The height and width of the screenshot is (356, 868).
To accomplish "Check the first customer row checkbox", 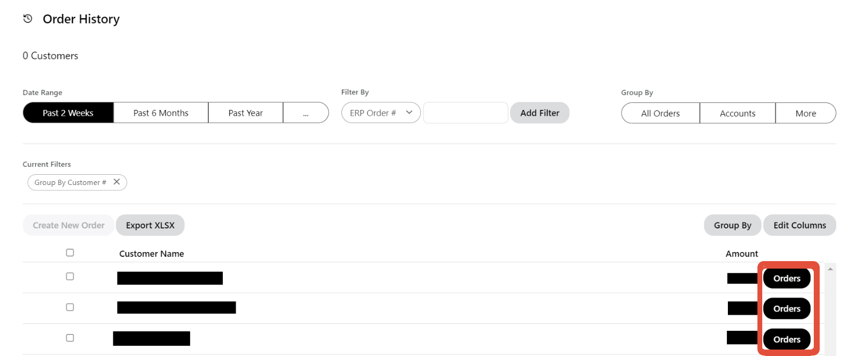I will [70, 277].
